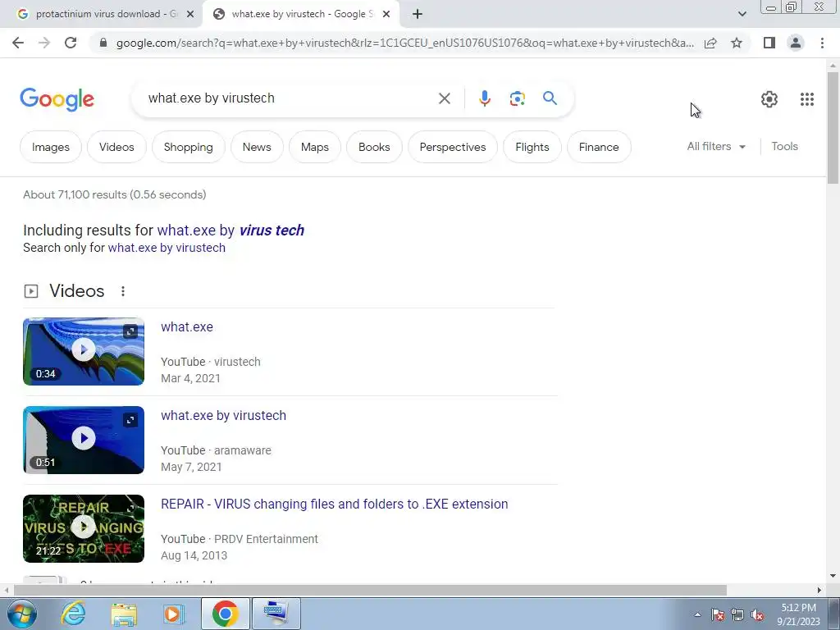Select the what.exe by virustech tab
This screenshot has width=840, height=630.
point(302,14)
